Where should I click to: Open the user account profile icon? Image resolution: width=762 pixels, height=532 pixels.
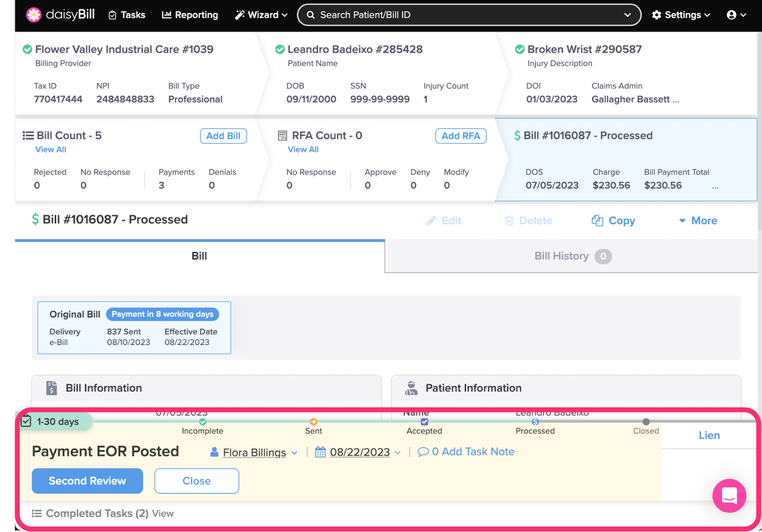732,15
